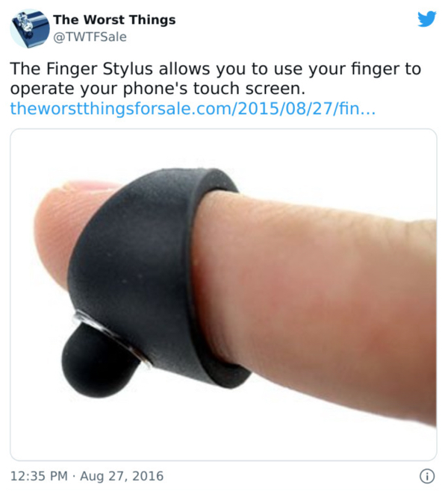Open theworstthingsforsale.com article link
The width and height of the screenshot is (448, 491).
click(193, 108)
